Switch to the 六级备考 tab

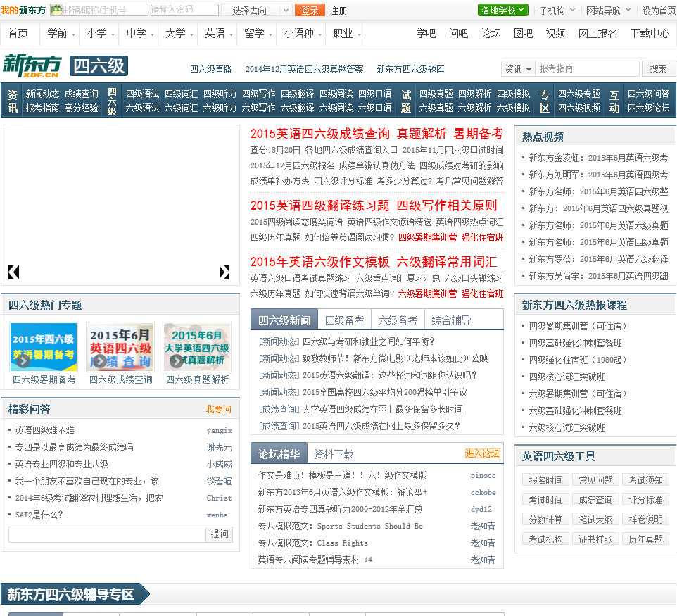(398, 320)
